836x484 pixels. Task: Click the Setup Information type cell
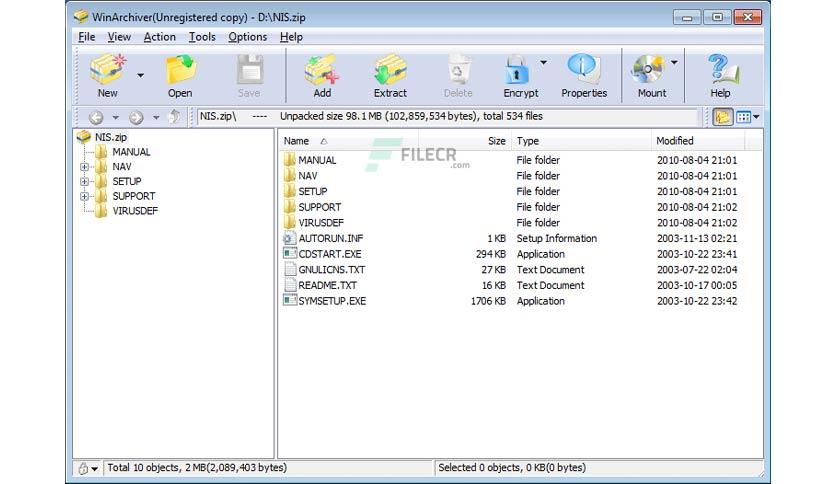557,239
